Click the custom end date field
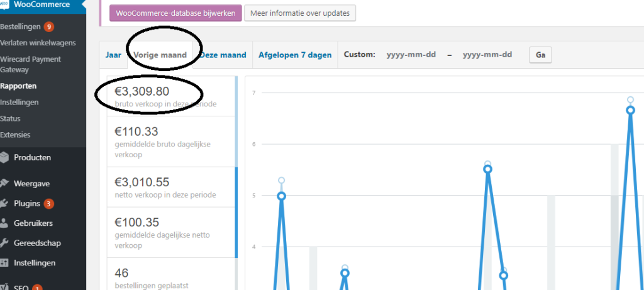Image resolution: width=644 pixels, height=290 pixels. [x=487, y=55]
